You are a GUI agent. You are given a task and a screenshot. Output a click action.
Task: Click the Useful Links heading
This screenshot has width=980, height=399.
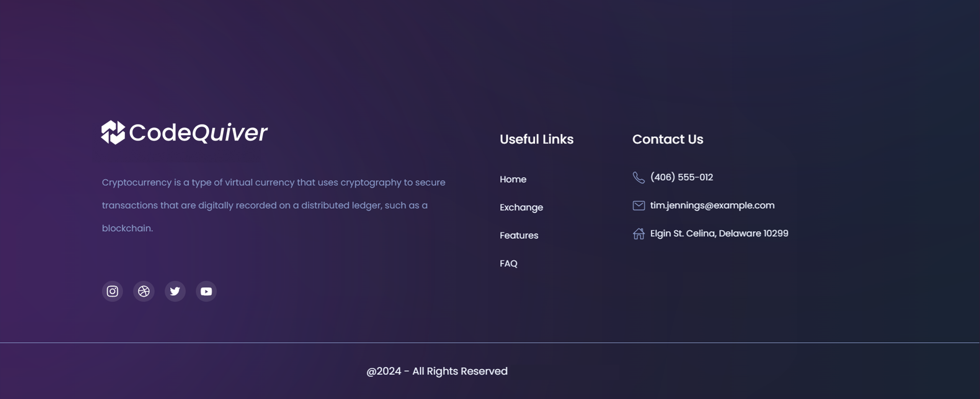(x=536, y=139)
